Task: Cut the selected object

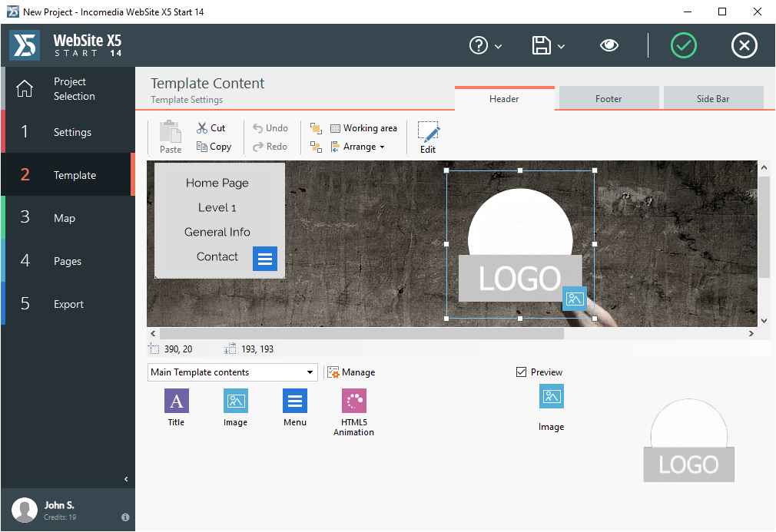Action: (x=211, y=128)
